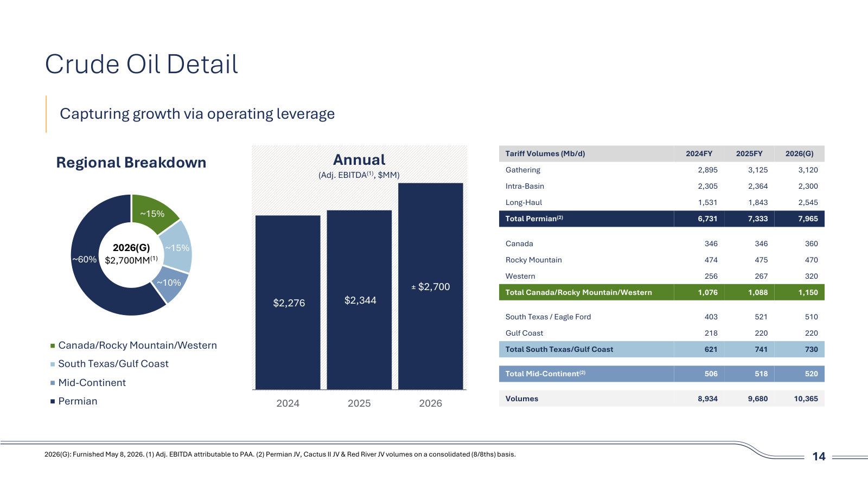Click the Mid-Continent legend swatch

pos(53,383)
